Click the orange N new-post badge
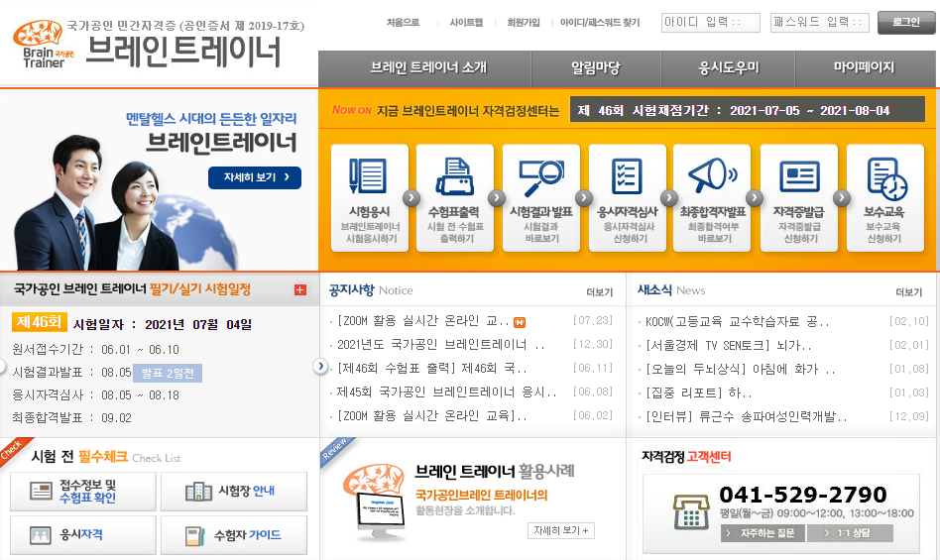 [x=520, y=322]
